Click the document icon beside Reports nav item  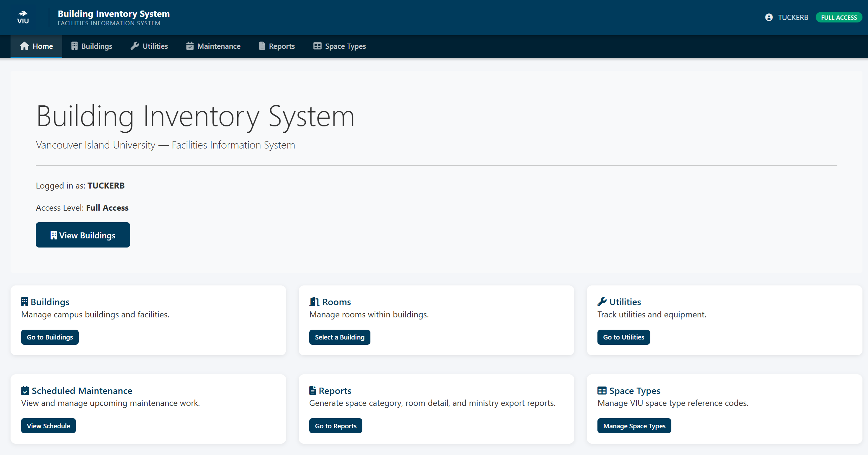[x=261, y=46]
